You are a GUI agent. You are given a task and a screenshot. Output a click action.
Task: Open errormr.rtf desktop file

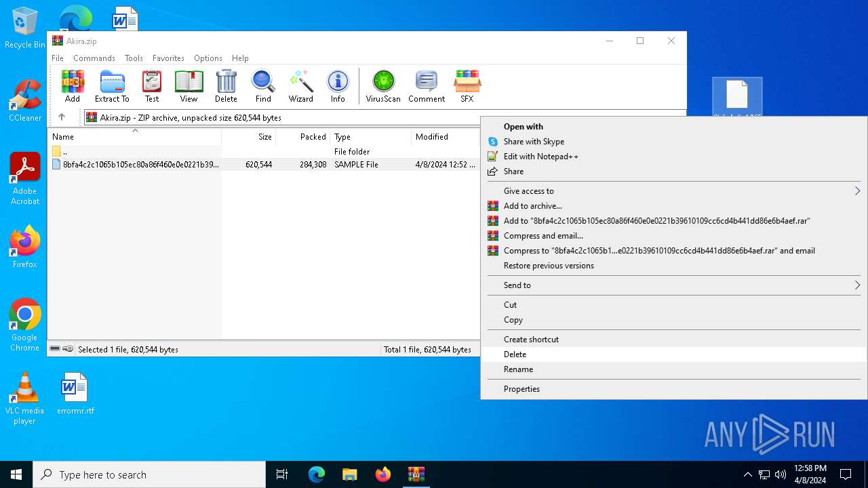(x=75, y=394)
